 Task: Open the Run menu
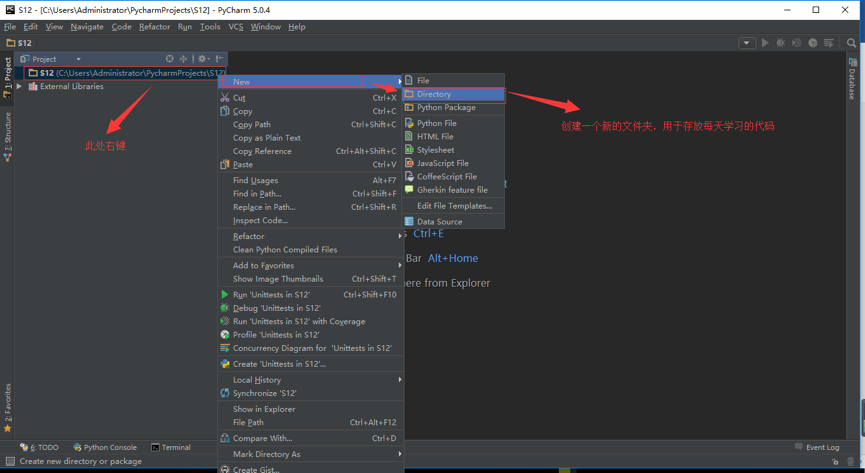click(x=185, y=26)
